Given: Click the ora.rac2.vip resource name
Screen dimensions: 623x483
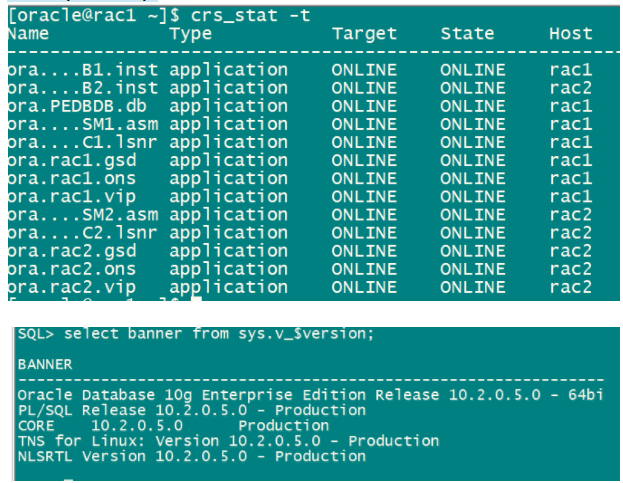Looking at the screenshot, I should (72, 288).
